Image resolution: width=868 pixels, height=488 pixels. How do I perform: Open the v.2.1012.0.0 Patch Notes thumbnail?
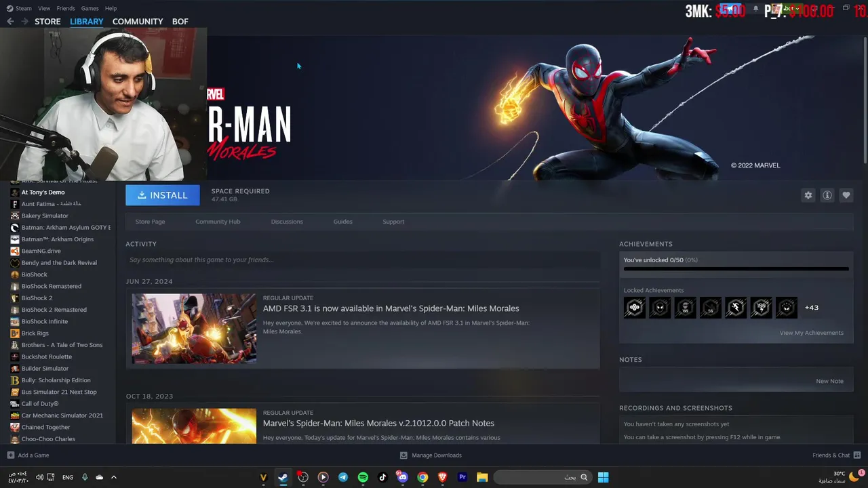194,426
